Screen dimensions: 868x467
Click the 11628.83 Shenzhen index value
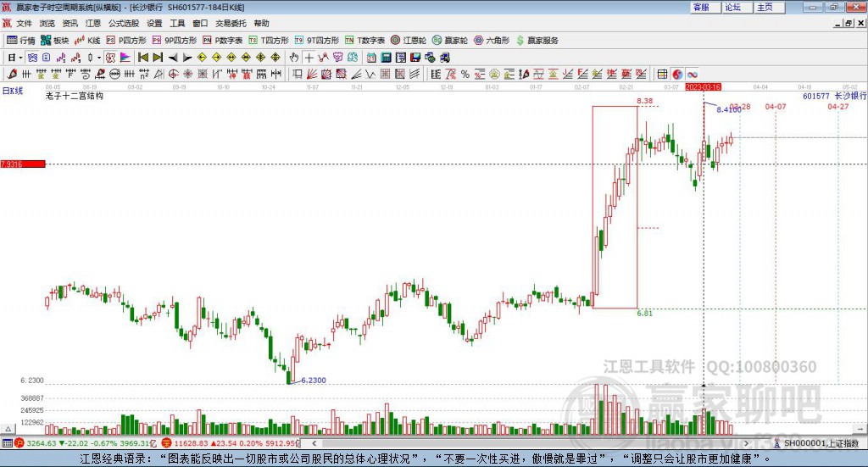tap(191, 443)
